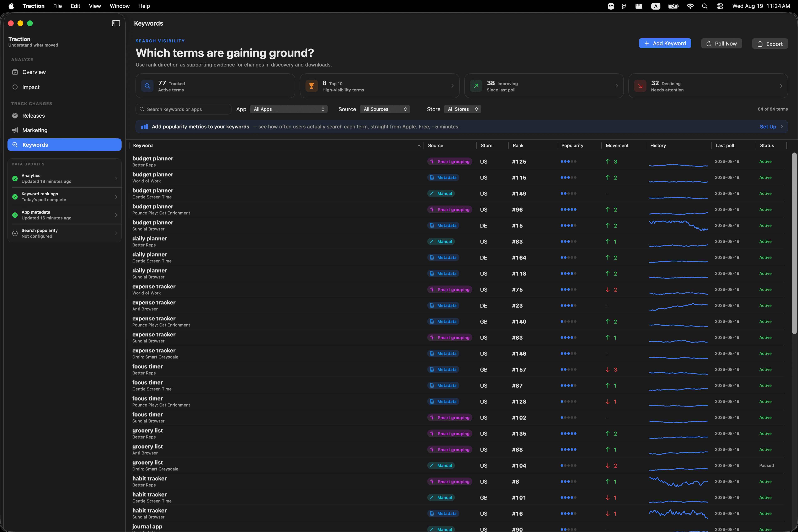This screenshot has width=798, height=532.
Task: Select Keywords in the sidebar
Action: pyautogui.click(x=64, y=145)
